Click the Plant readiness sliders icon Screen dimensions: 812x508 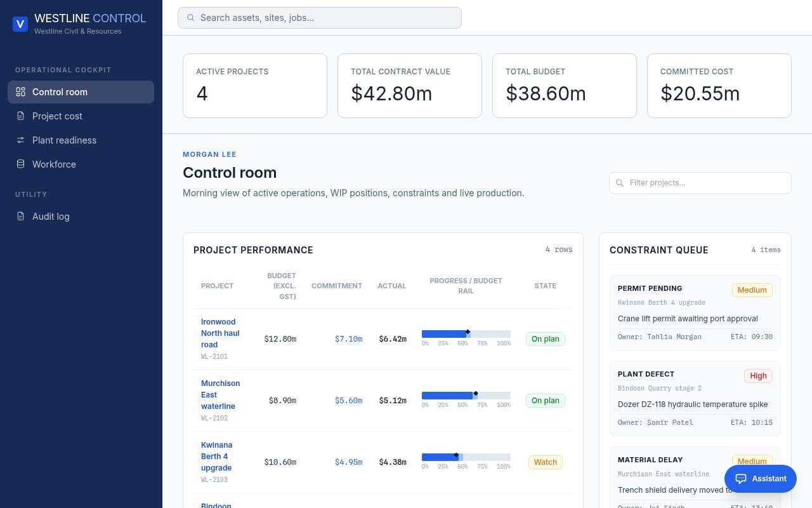20,140
